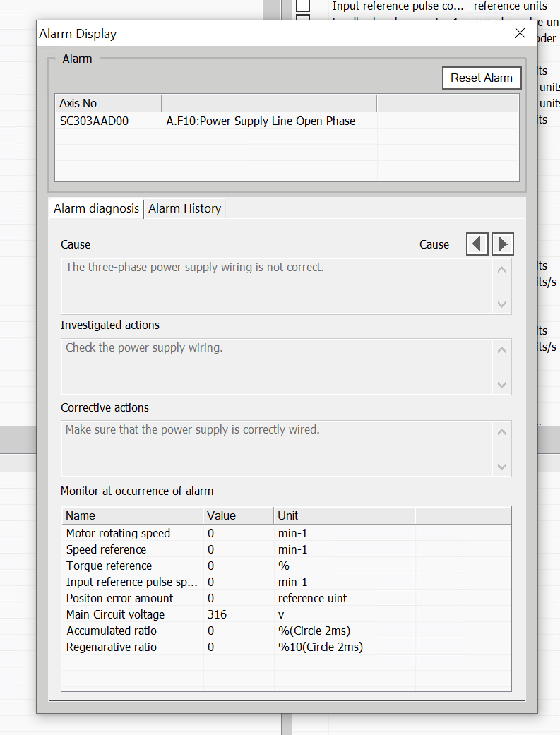Click the Reset Alarm button
Screen dimensions: 560x735
(x=482, y=78)
